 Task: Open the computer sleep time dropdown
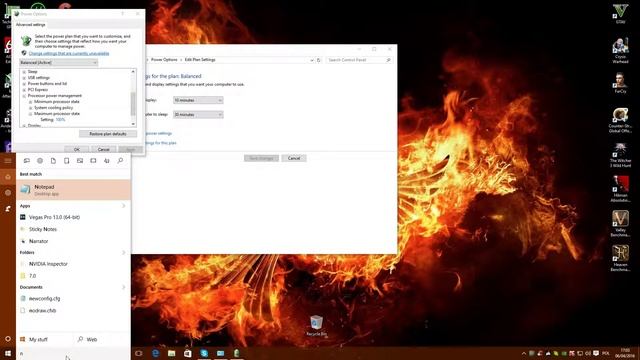tap(198, 115)
